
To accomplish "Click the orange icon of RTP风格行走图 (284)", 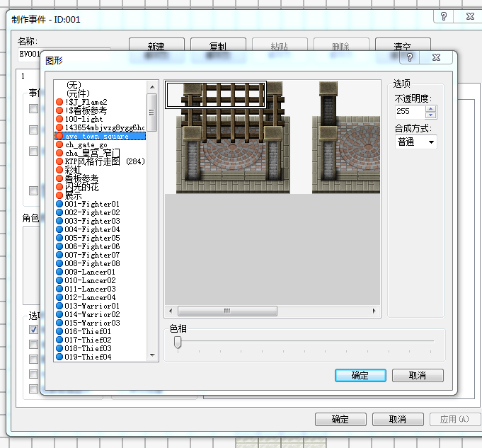I will click(59, 161).
